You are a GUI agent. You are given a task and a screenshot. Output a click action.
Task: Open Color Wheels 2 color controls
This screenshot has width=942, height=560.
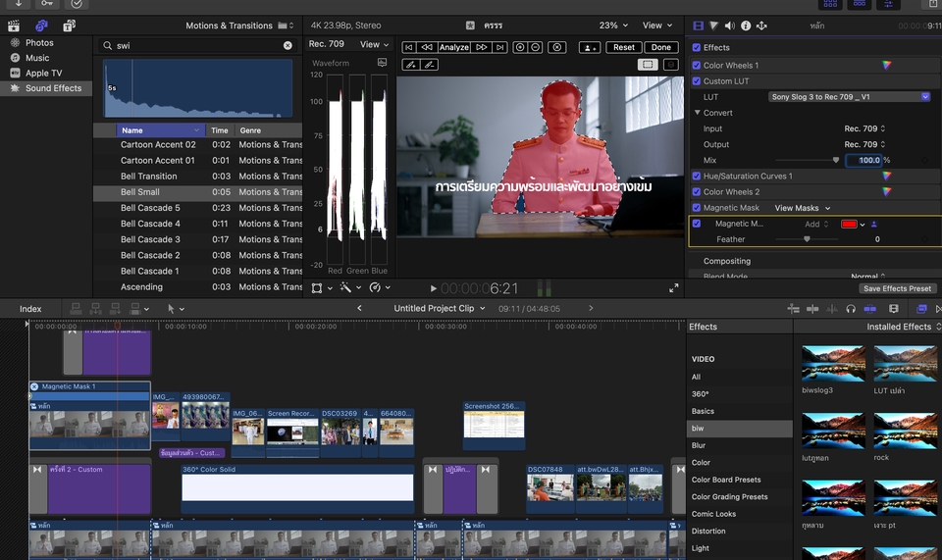[x=887, y=192]
